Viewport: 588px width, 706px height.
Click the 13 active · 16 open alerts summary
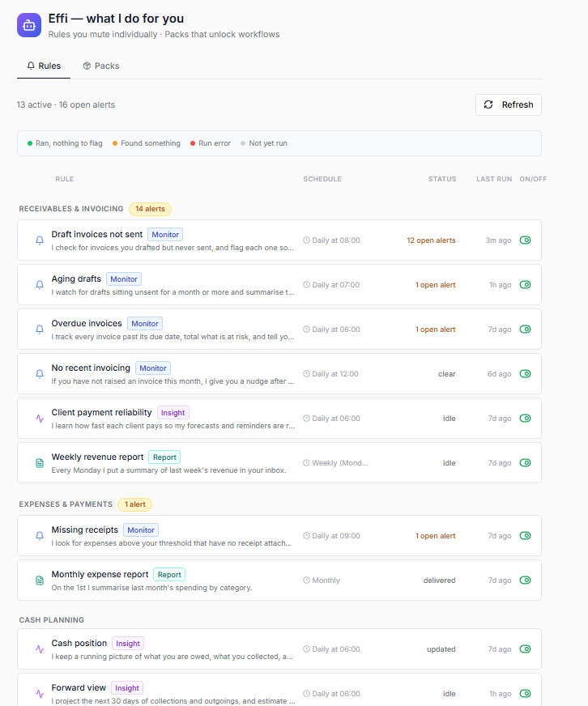pyautogui.click(x=66, y=104)
